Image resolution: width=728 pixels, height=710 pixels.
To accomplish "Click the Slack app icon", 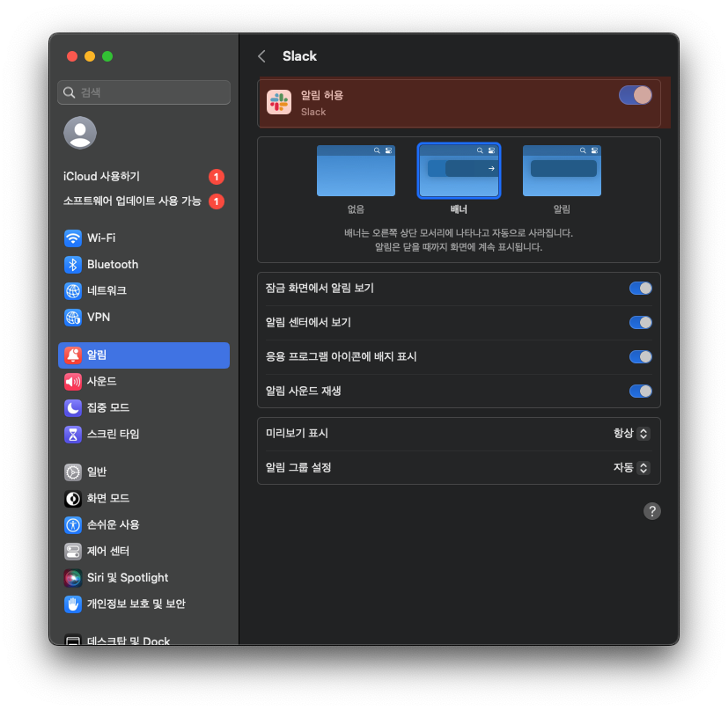I will [279, 102].
